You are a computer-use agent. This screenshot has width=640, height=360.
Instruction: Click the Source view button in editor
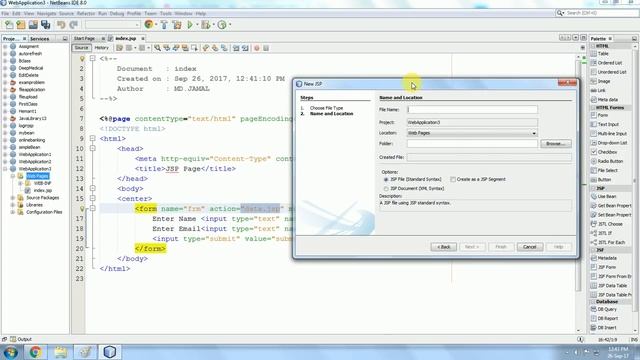81,48
